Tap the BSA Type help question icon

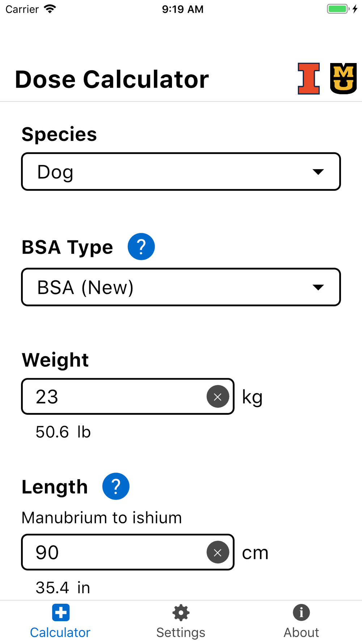pos(141,247)
